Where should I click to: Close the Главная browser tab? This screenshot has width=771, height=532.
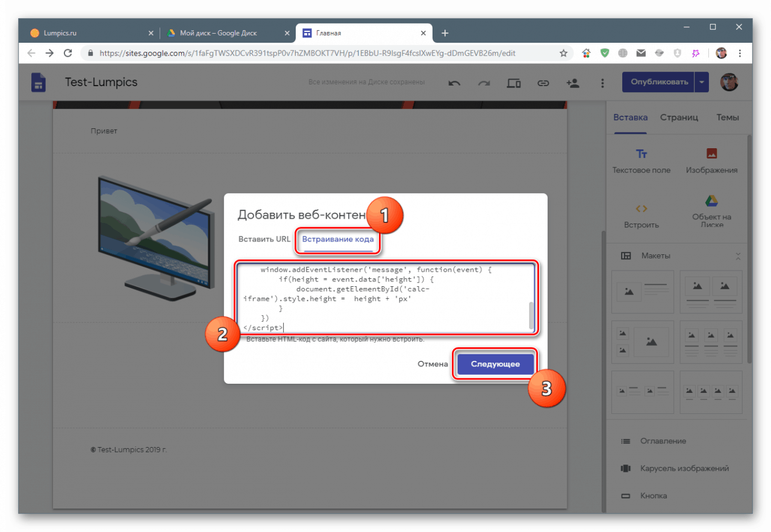[x=424, y=33]
